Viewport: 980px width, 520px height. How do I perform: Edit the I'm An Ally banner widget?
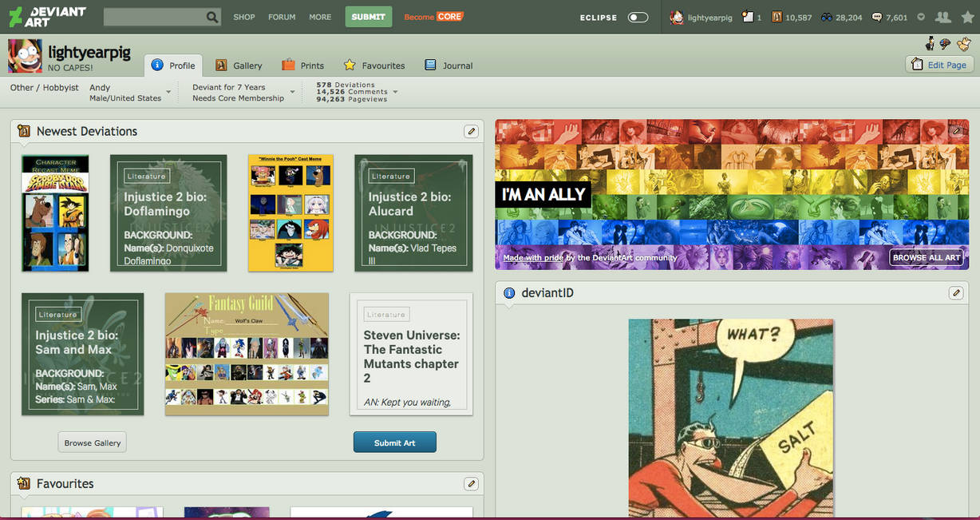point(956,130)
